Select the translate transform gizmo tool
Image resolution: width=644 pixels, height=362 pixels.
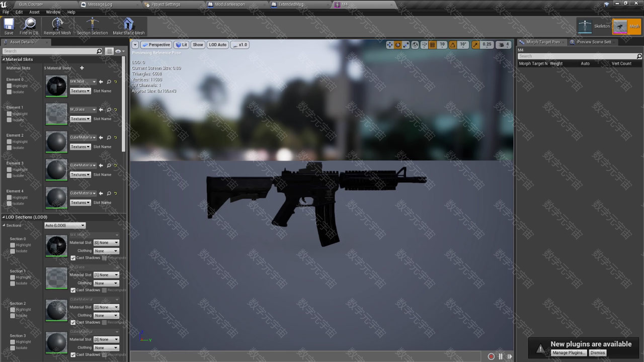[x=389, y=45]
